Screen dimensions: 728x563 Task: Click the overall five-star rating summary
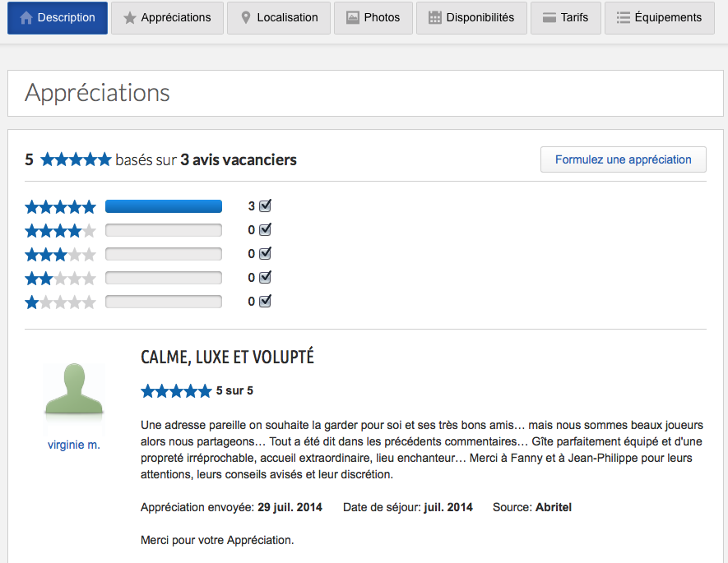76,159
